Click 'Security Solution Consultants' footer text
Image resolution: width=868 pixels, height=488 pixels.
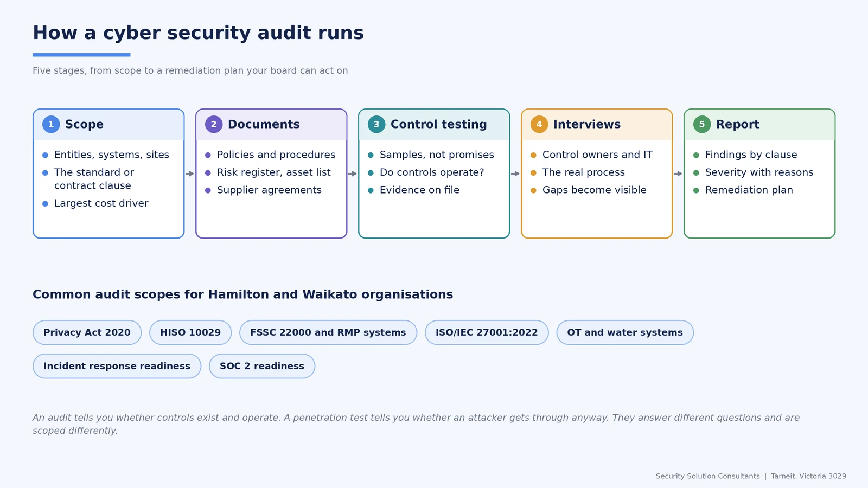click(x=707, y=476)
